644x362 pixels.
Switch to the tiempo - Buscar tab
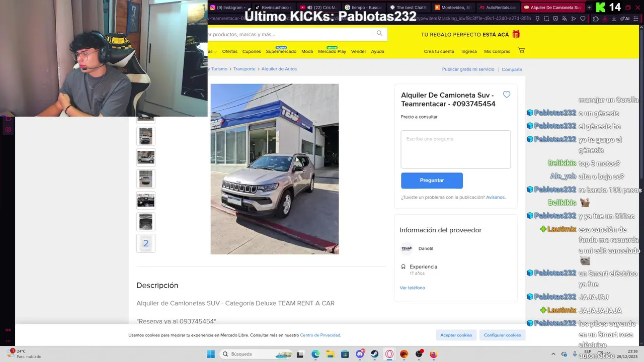[x=363, y=8]
